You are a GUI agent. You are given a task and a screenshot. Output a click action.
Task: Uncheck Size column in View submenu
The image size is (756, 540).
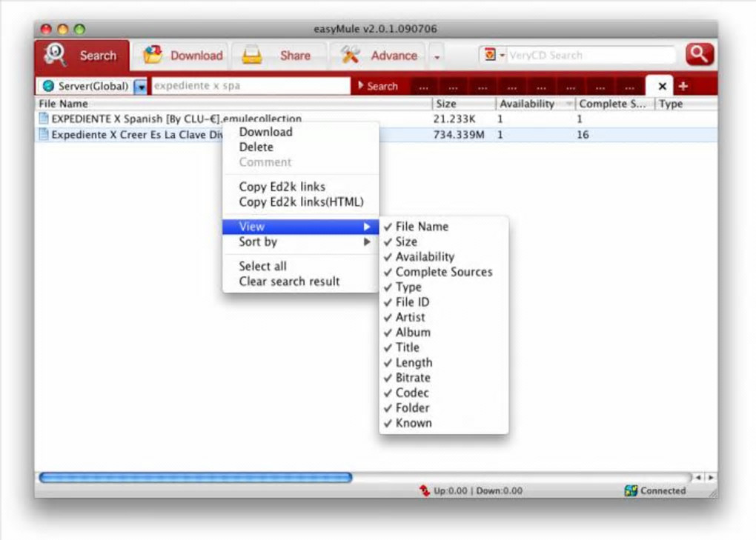tap(444, 241)
